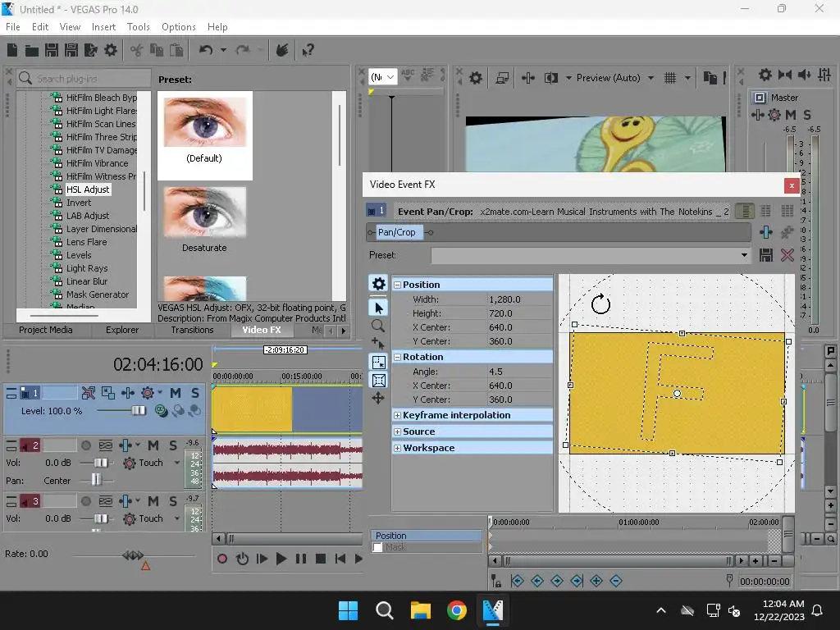Open the Pan/Crop Preset dropdown
The image size is (840, 630).
(744, 255)
